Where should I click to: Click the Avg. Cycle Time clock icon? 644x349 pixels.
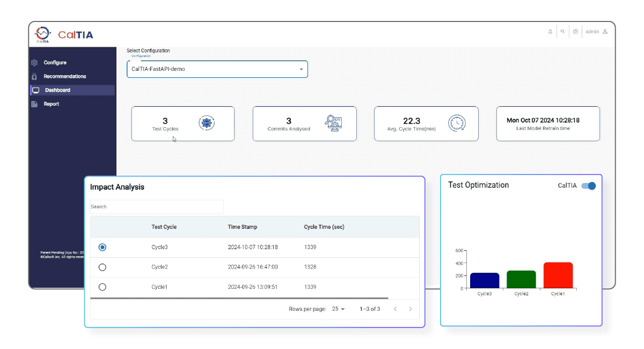coord(457,123)
